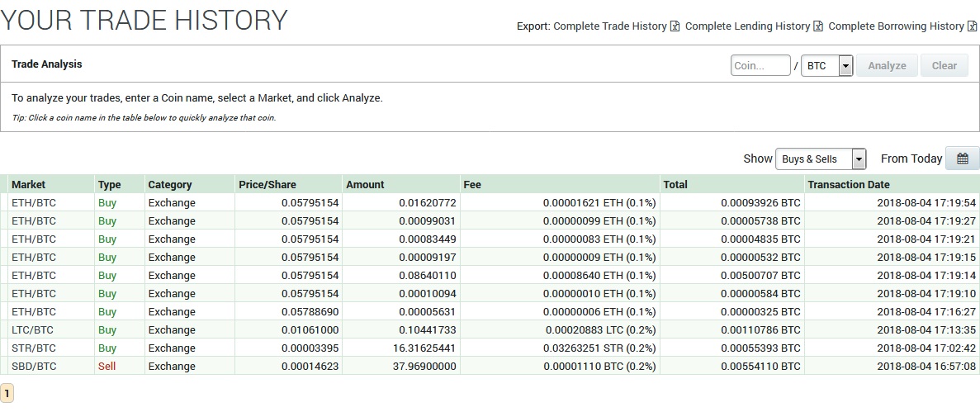Analyze the LTC/BTC market coin
The width and height of the screenshot is (980, 412).
point(33,329)
